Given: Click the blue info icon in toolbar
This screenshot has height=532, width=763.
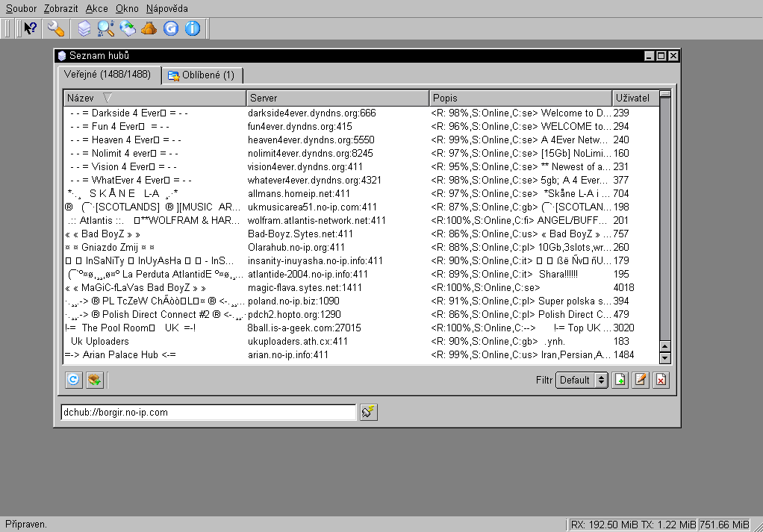Looking at the screenshot, I should coord(193,28).
